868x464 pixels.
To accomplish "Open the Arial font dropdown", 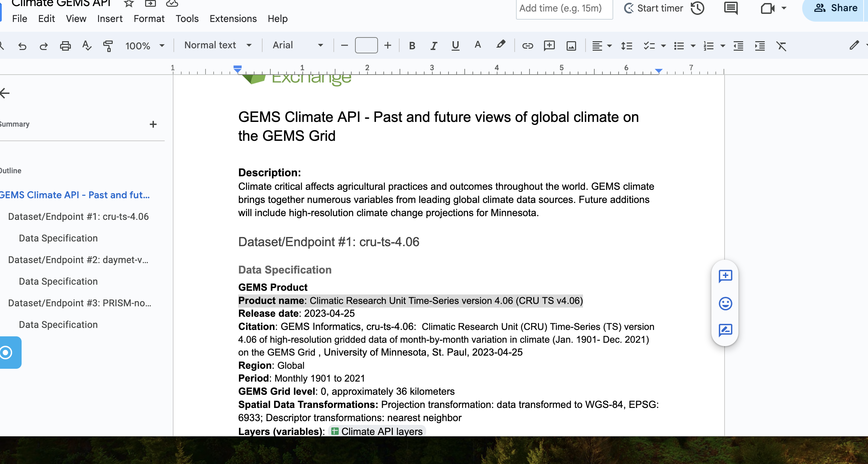I will tap(297, 45).
